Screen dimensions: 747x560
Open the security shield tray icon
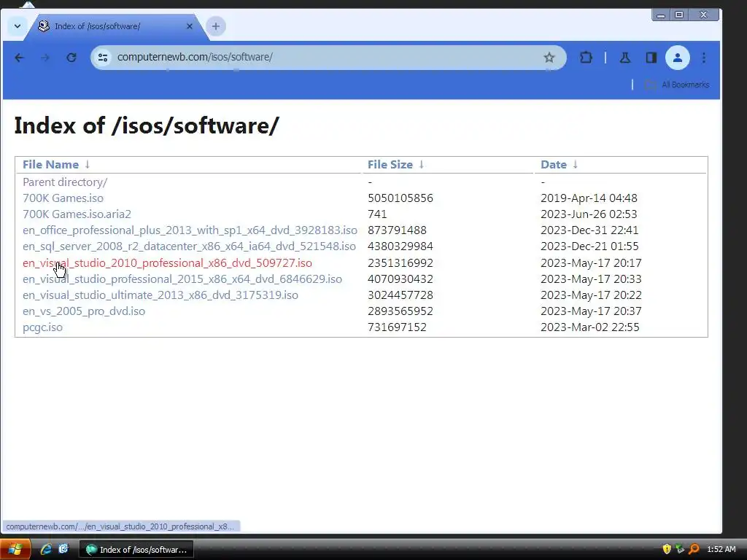coord(667,550)
